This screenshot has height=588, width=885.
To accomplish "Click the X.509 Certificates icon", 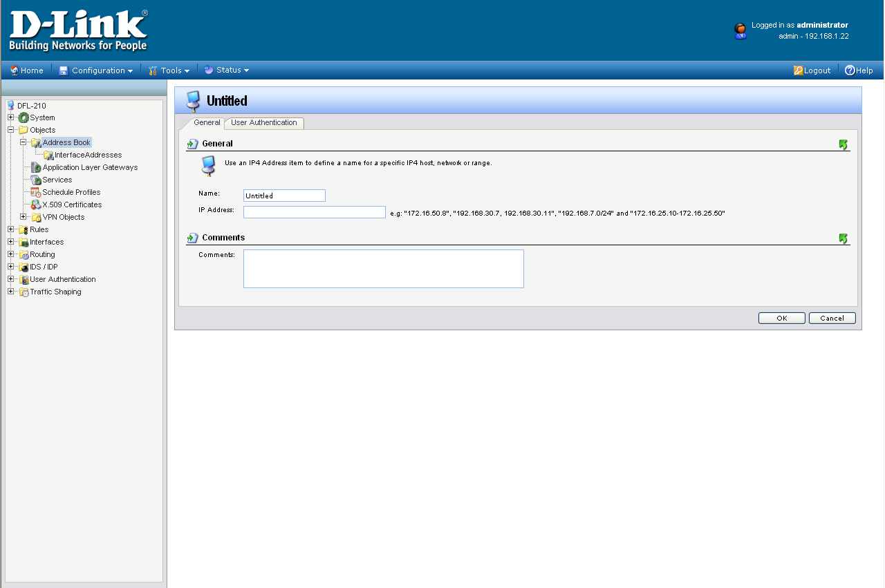I will pos(36,205).
